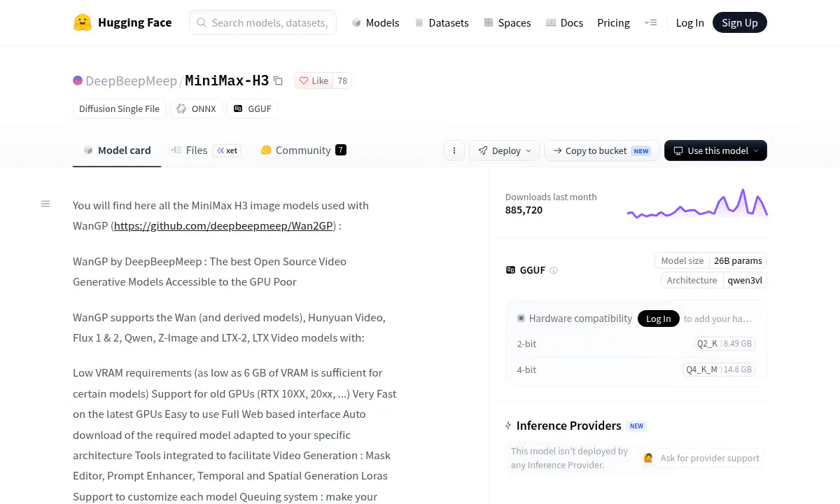Open the Community tab
The width and height of the screenshot is (840, 504).
pos(303,150)
